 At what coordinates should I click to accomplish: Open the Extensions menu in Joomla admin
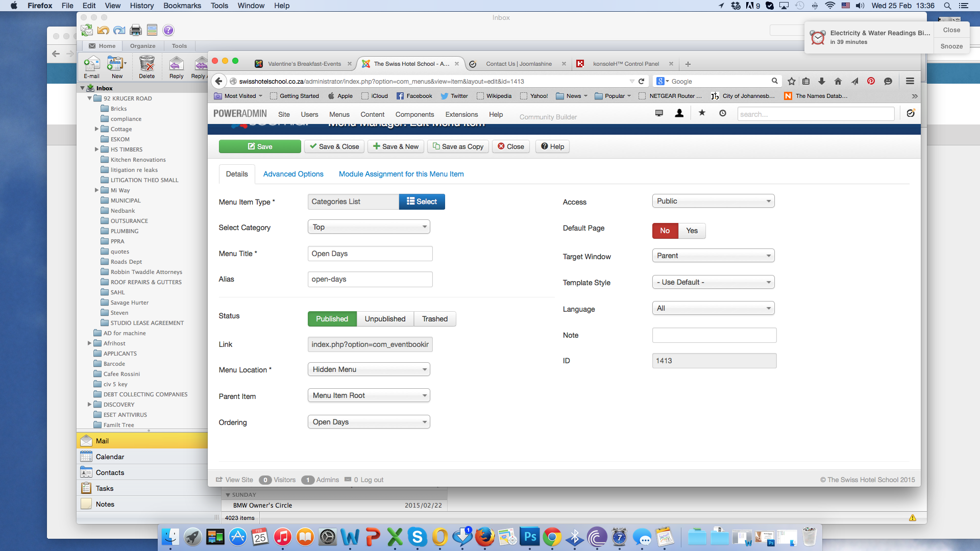461,114
